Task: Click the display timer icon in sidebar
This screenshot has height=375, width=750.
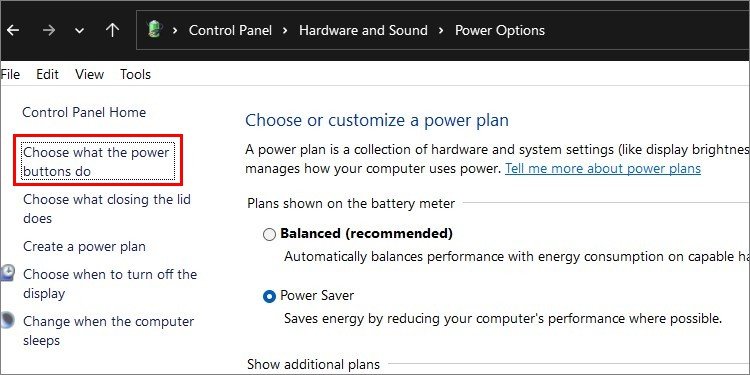Action: 7,274
